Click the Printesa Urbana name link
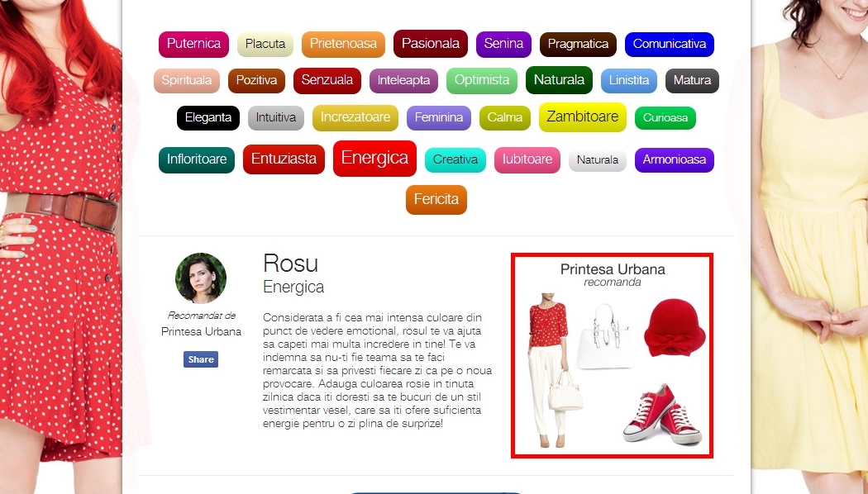The height and width of the screenshot is (494, 868). (x=202, y=332)
